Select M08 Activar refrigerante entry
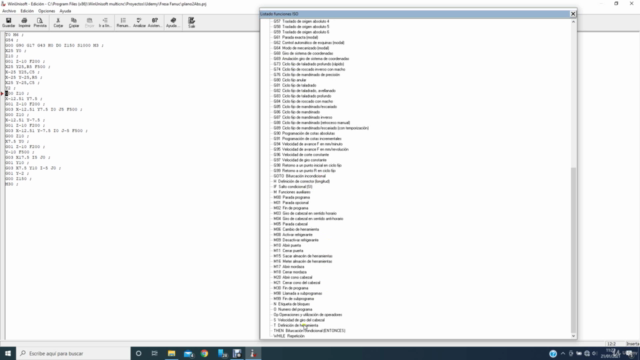Viewport: 640px width, 360px height. (293, 235)
